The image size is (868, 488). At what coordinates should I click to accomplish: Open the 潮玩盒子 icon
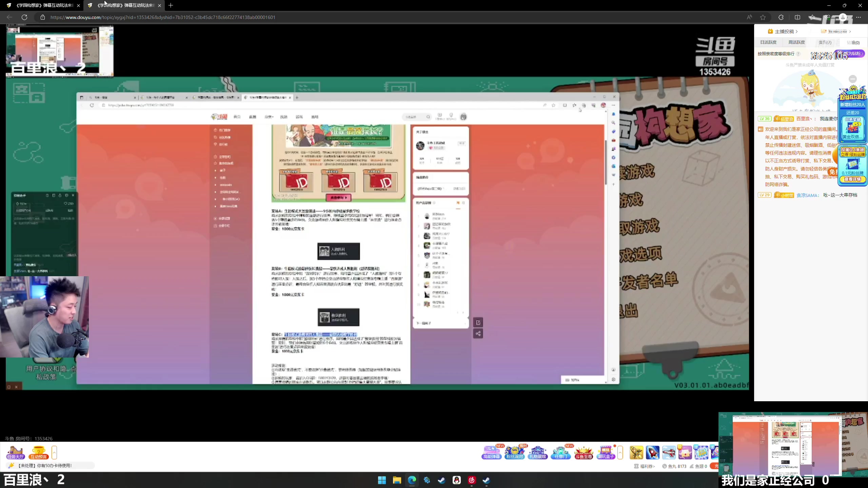click(606, 452)
